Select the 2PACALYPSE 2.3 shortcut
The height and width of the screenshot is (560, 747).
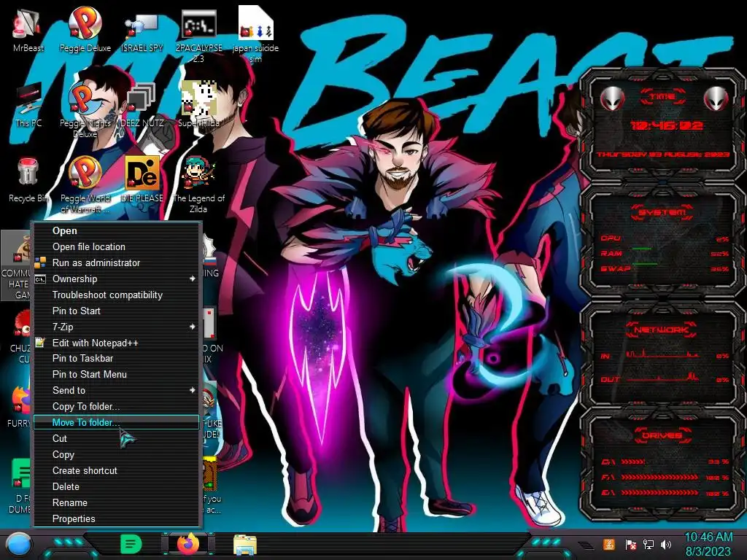198,35
